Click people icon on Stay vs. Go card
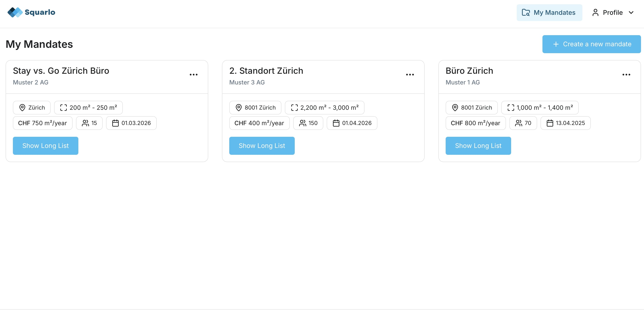 tap(85, 123)
